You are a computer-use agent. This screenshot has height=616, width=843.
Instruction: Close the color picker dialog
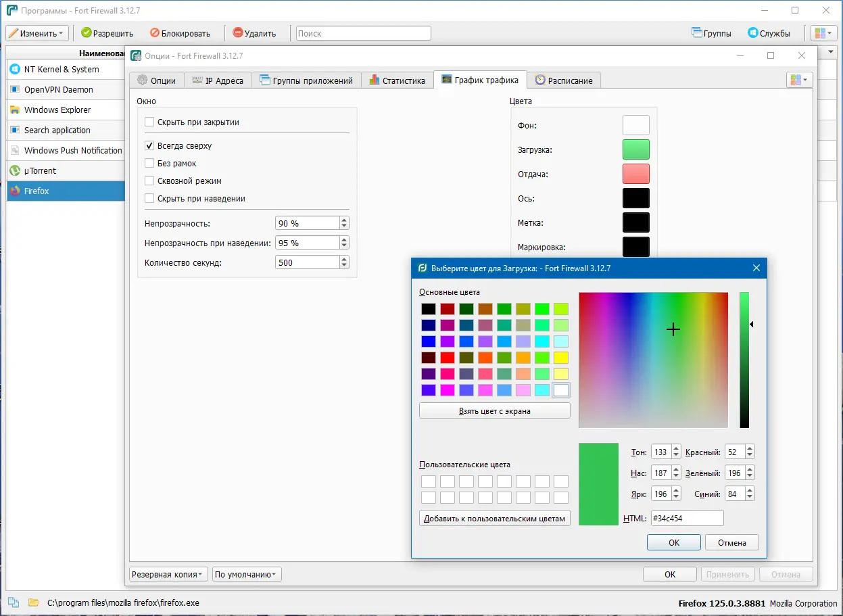click(756, 268)
